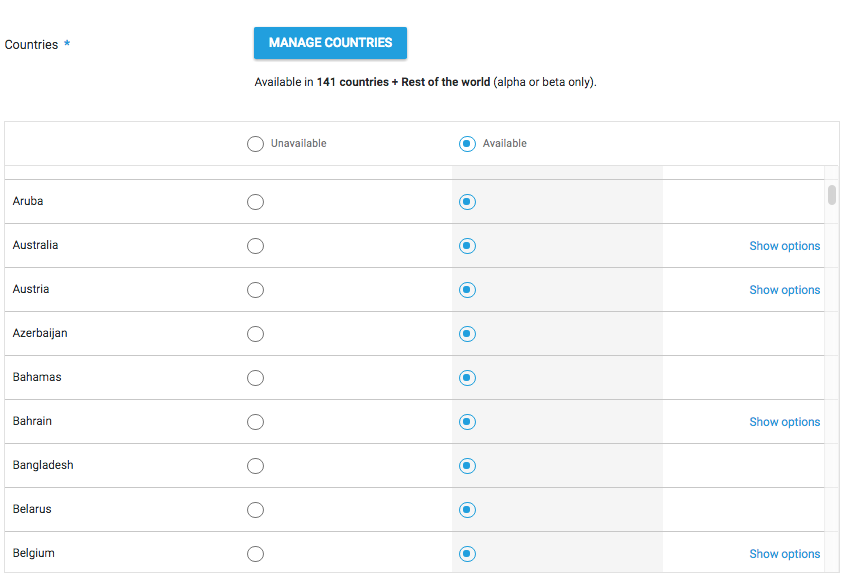Click the Manage Countries button
The height and width of the screenshot is (586, 849).
(x=330, y=43)
